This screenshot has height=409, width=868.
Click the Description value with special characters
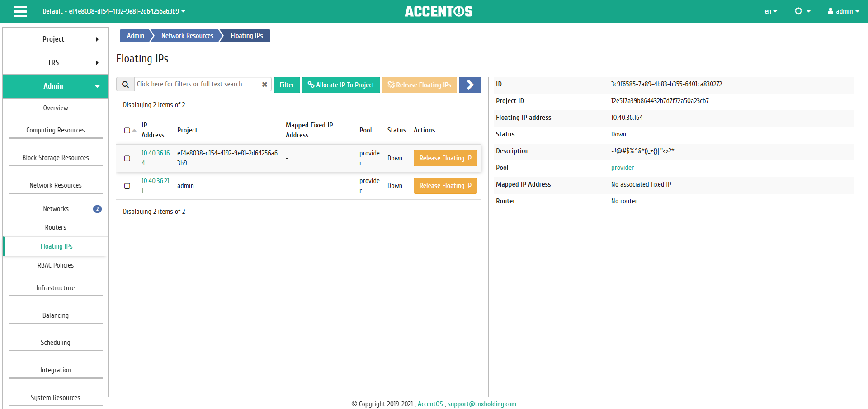pos(642,151)
